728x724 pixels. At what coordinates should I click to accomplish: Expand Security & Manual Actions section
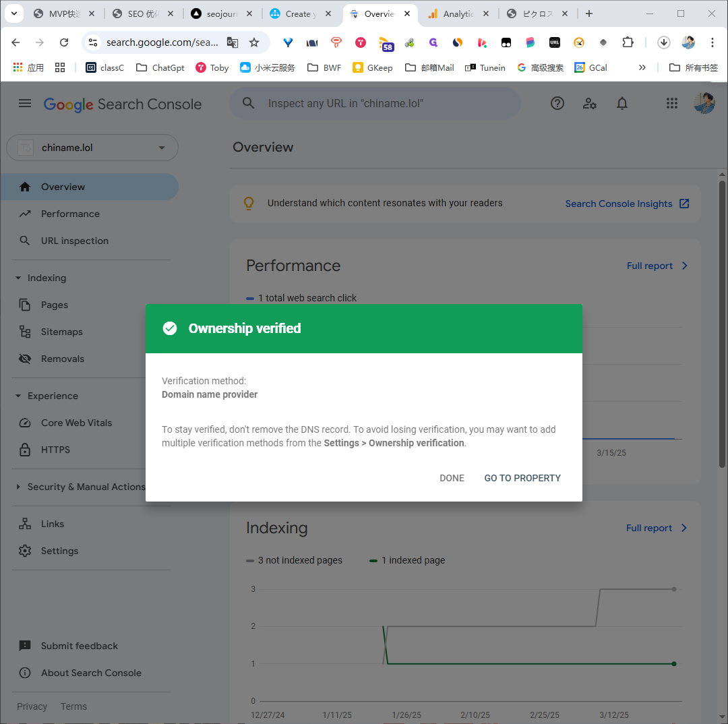pyautogui.click(x=81, y=487)
